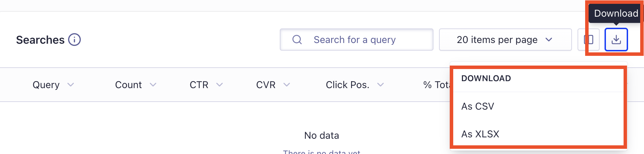Click the CTR column header
644x154 pixels.
pyautogui.click(x=199, y=85)
